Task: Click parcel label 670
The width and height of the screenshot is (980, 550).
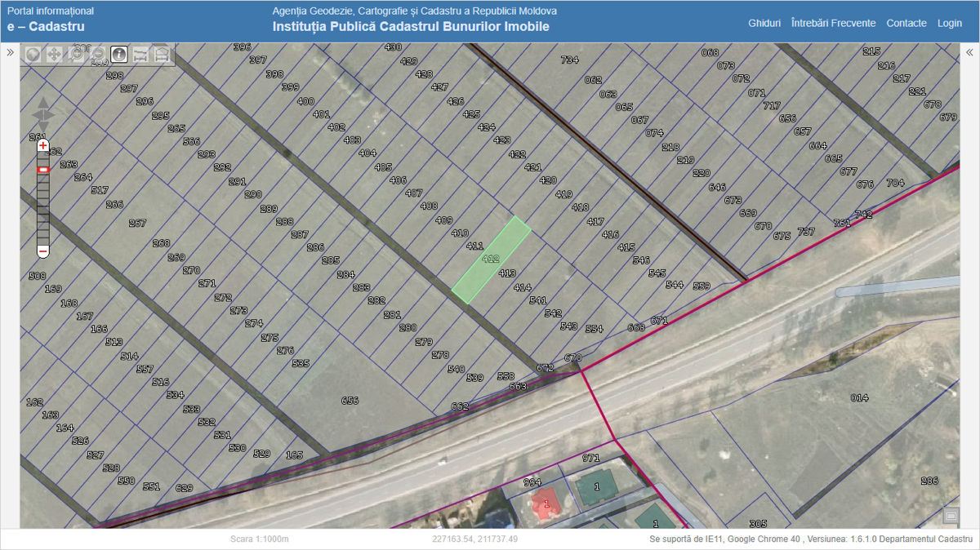Action: tap(572, 358)
